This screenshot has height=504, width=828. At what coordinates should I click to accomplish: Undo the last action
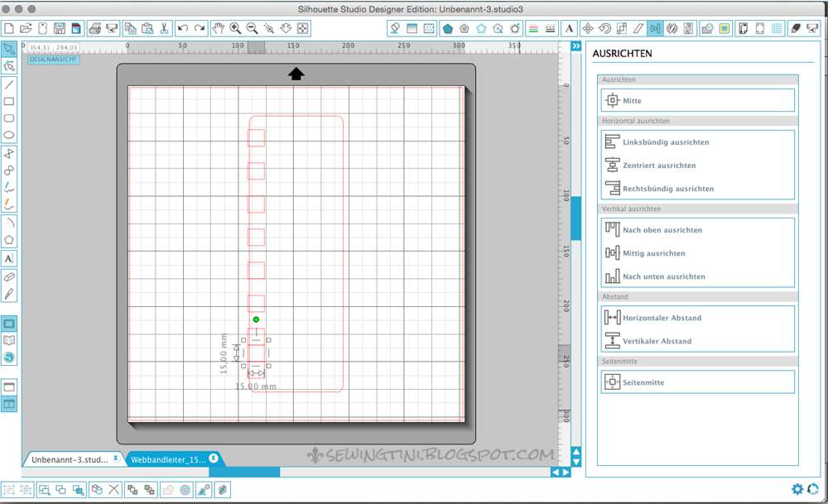(x=183, y=28)
